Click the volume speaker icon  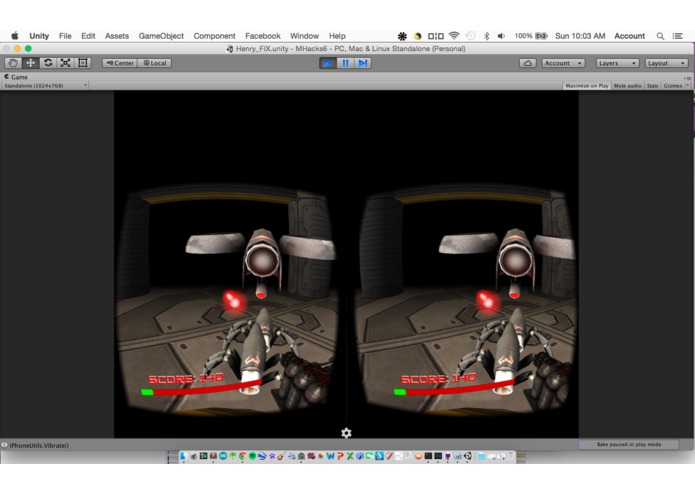[501, 36]
